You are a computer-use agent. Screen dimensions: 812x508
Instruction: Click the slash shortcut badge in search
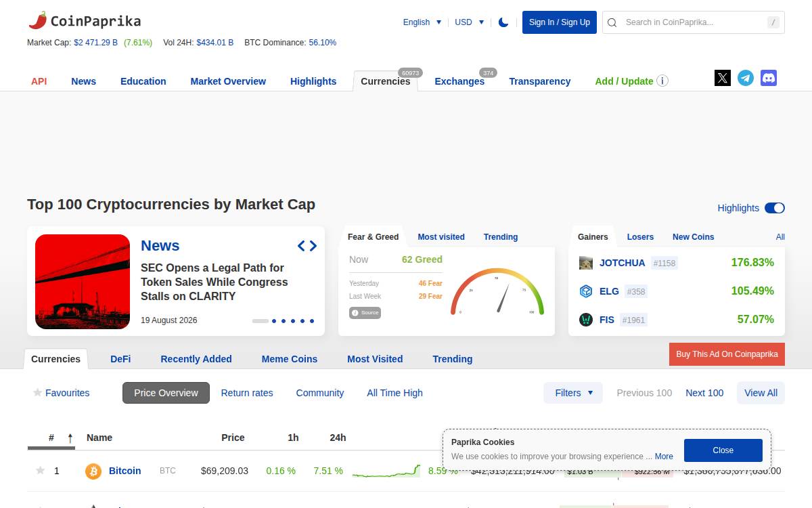tap(773, 22)
